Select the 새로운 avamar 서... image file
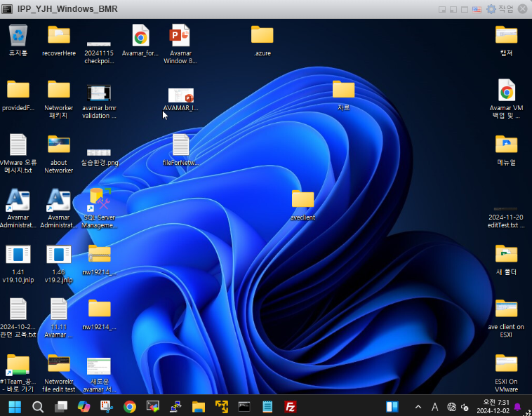Screen dimensions: 532x416 pyautogui.click(x=99, y=366)
